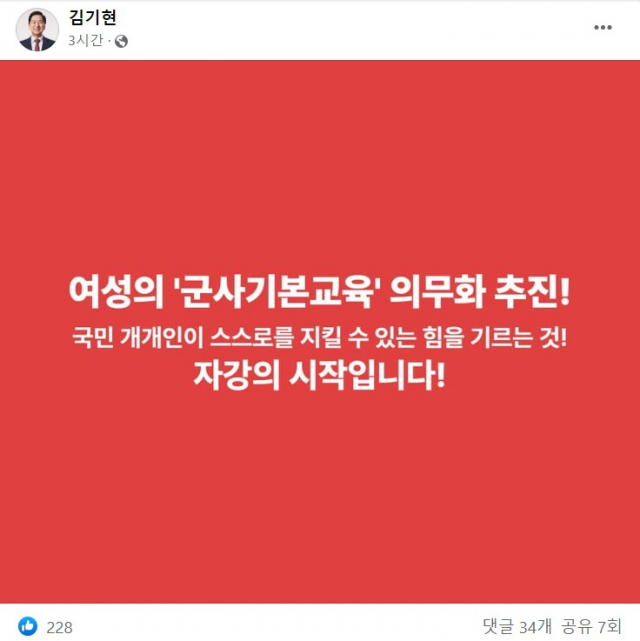The width and height of the screenshot is (640, 641).
Task: Open the post via 3시간 timestamp
Action: click(x=86, y=41)
